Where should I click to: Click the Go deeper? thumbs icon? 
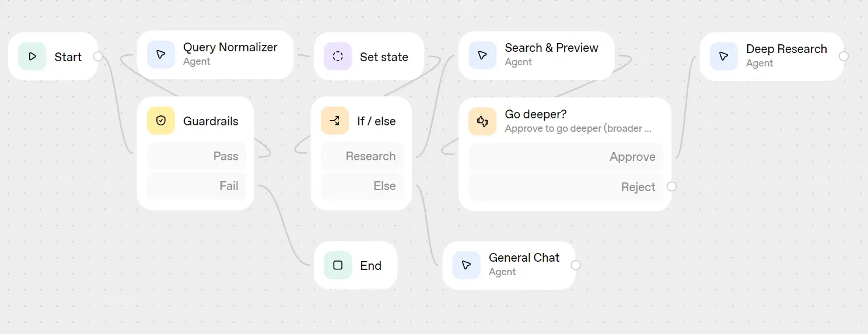[482, 121]
